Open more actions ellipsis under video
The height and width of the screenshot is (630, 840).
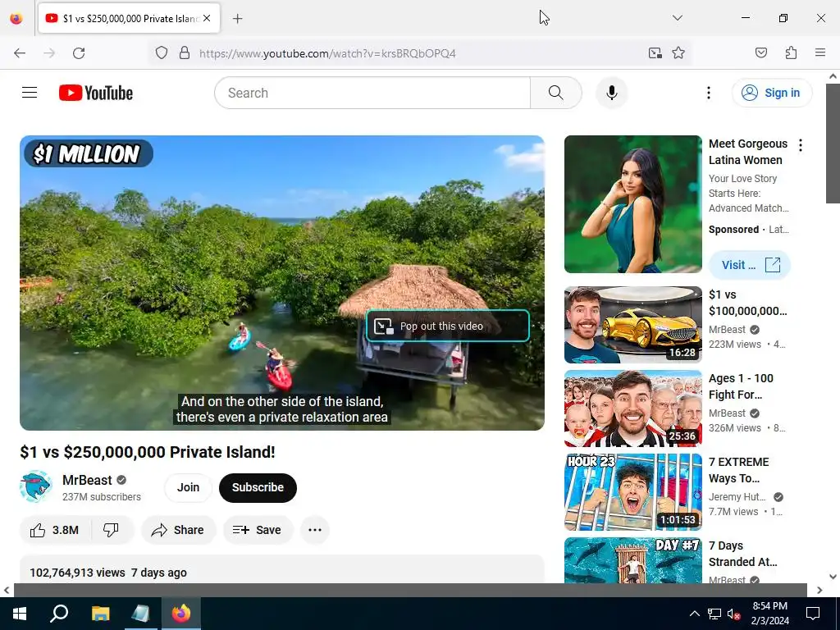tap(315, 530)
